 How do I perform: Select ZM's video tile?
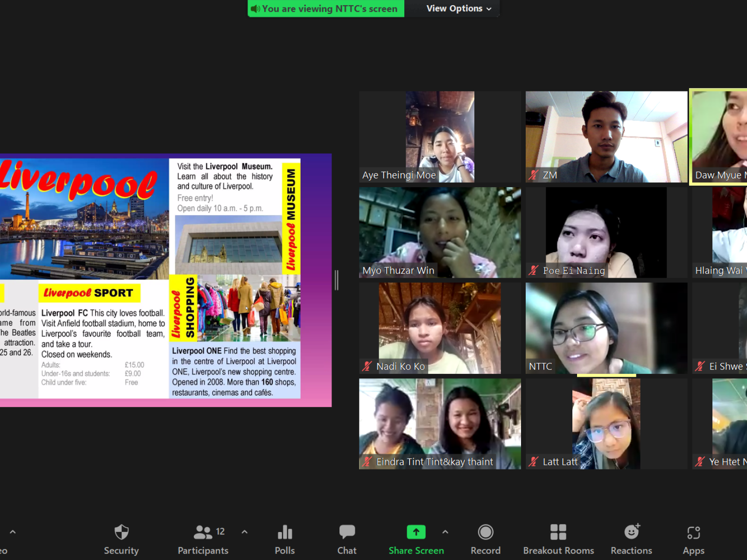606,137
